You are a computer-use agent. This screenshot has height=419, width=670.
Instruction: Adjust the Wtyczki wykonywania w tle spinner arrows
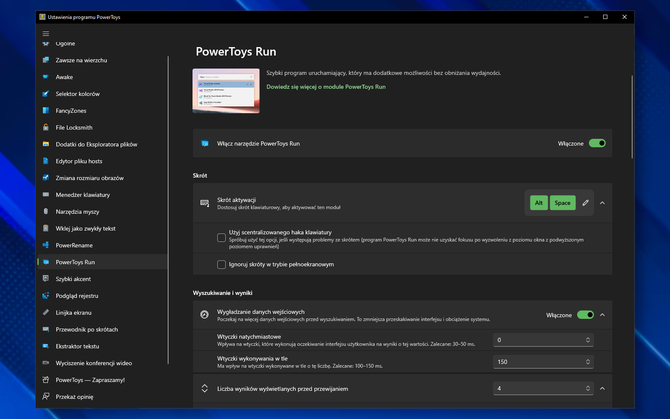[x=588, y=362]
